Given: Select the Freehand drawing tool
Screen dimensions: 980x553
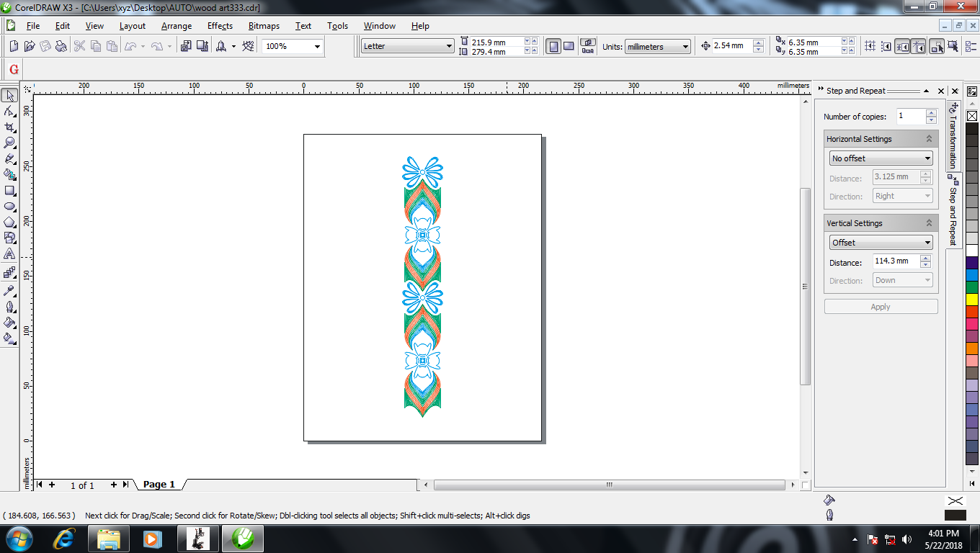Looking at the screenshot, I should (x=9, y=158).
